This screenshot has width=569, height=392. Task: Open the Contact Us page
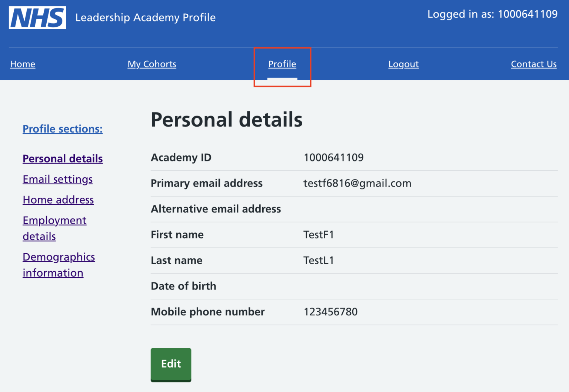click(x=534, y=64)
